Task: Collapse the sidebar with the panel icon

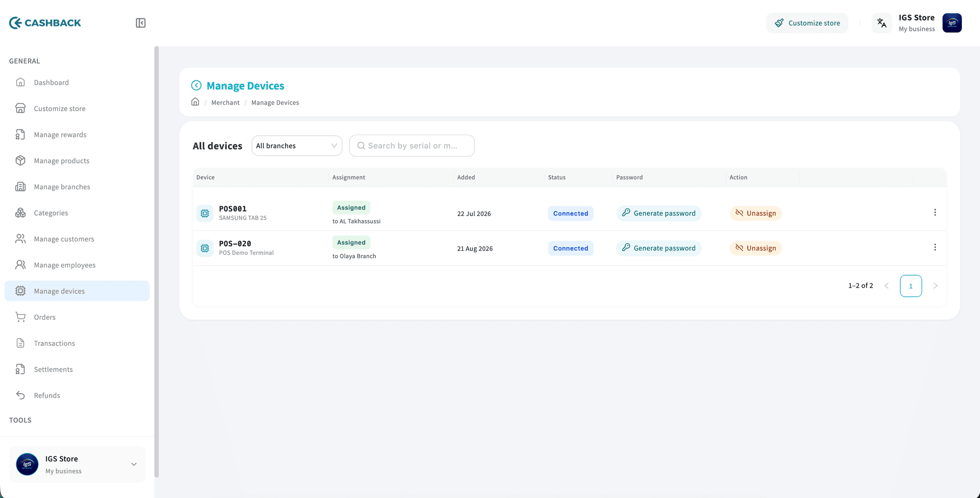Action: pyautogui.click(x=141, y=23)
